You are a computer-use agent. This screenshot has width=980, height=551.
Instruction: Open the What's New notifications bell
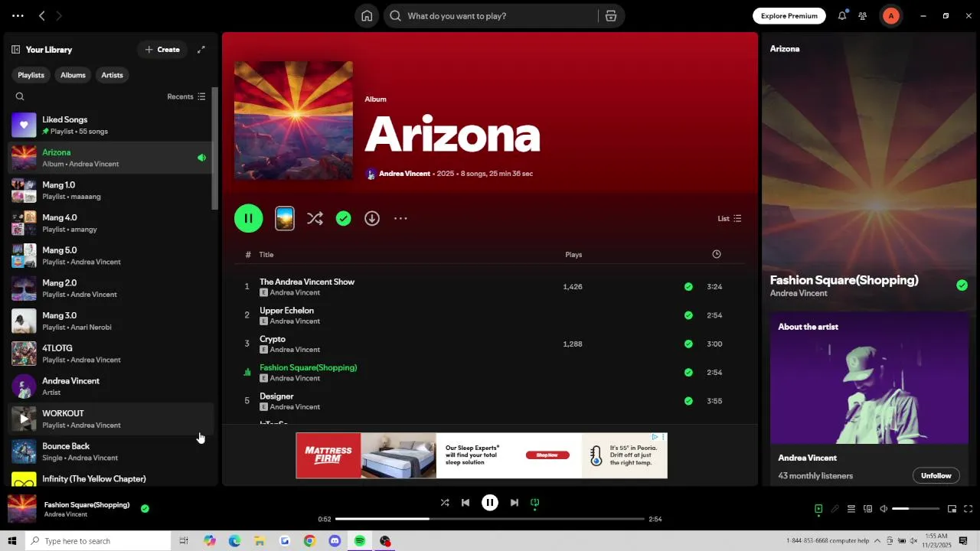click(x=842, y=15)
